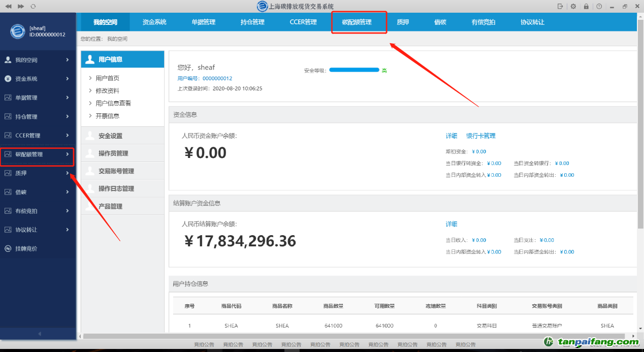Open the 银行卡管理 link
Image resolution: width=644 pixels, height=352 pixels.
(x=480, y=136)
